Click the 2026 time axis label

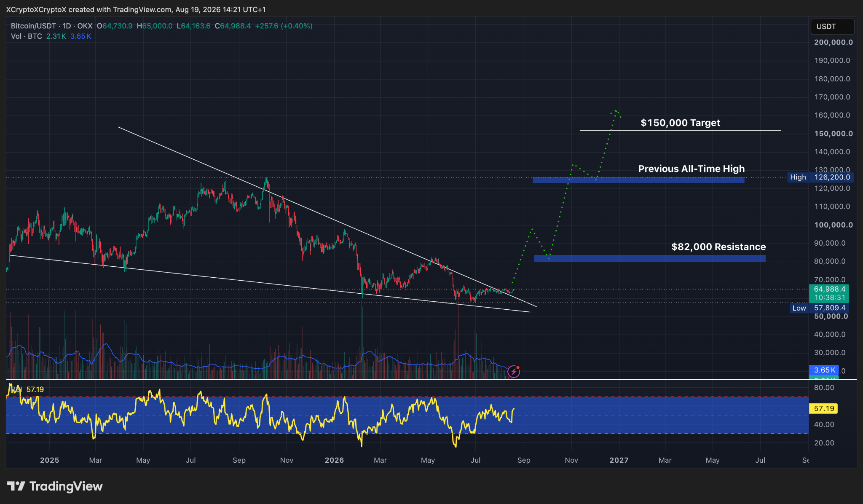pos(334,460)
